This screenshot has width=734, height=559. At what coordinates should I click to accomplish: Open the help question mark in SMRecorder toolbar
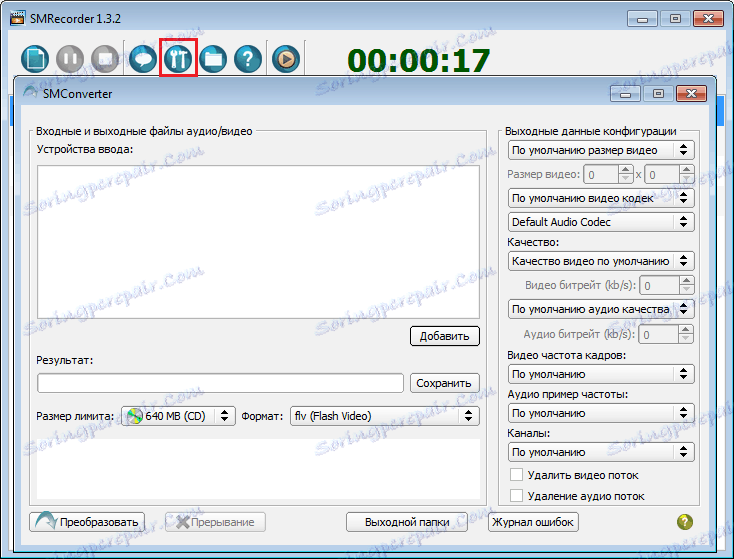[248, 59]
